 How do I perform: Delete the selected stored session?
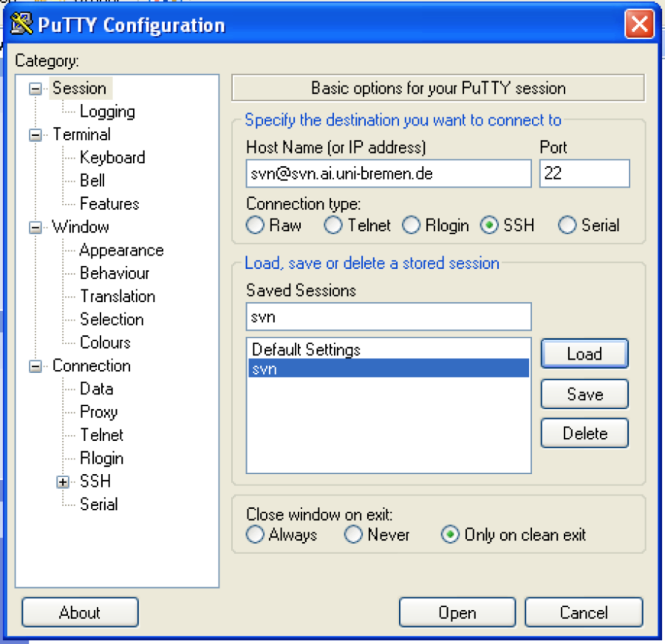(x=584, y=433)
